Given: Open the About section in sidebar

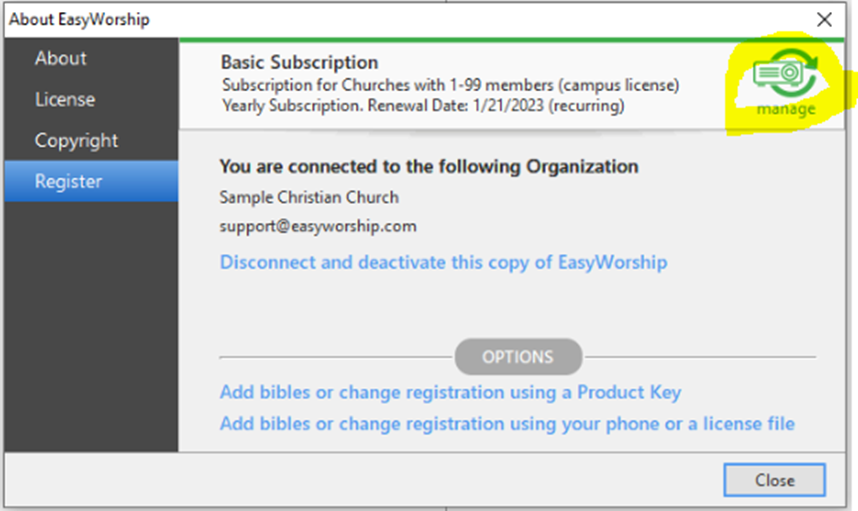Looking at the screenshot, I should [61, 58].
